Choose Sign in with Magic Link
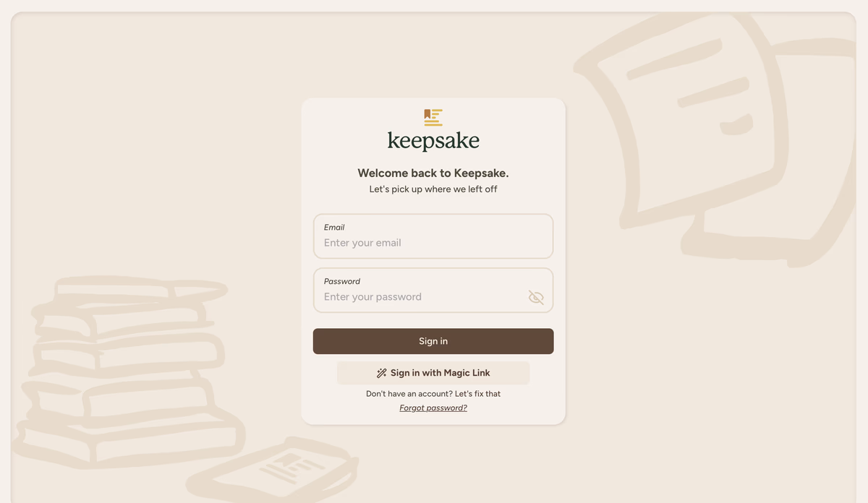 (x=433, y=373)
